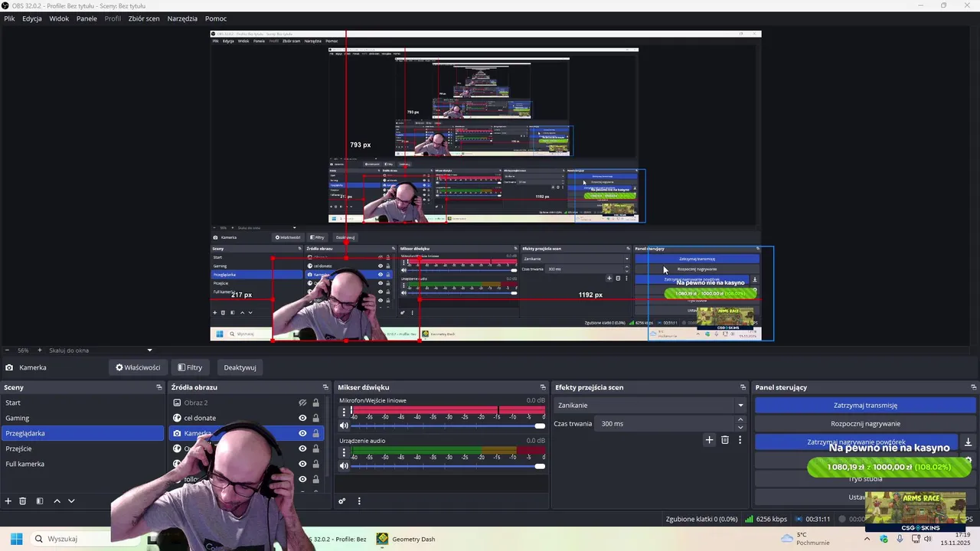Show the hidden Obraz 2 source
This screenshot has width=980, height=551.
click(x=302, y=403)
